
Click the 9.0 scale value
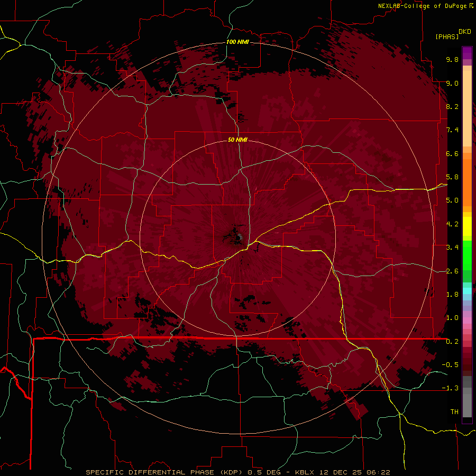click(452, 83)
